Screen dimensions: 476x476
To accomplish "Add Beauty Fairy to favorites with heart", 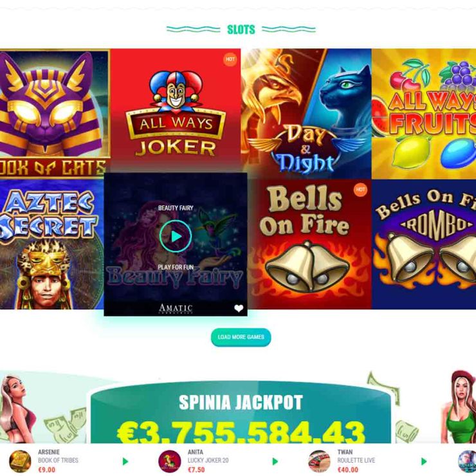I will pyautogui.click(x=239, y=308).
